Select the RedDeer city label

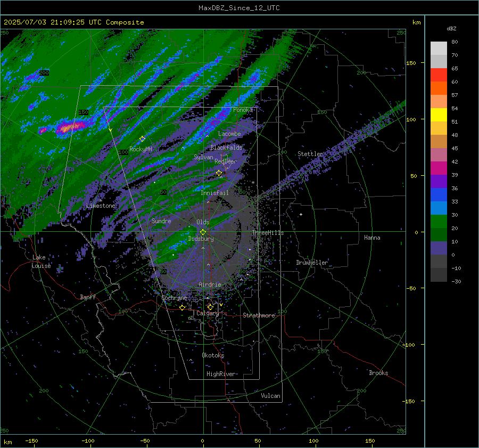coord(226,161)
